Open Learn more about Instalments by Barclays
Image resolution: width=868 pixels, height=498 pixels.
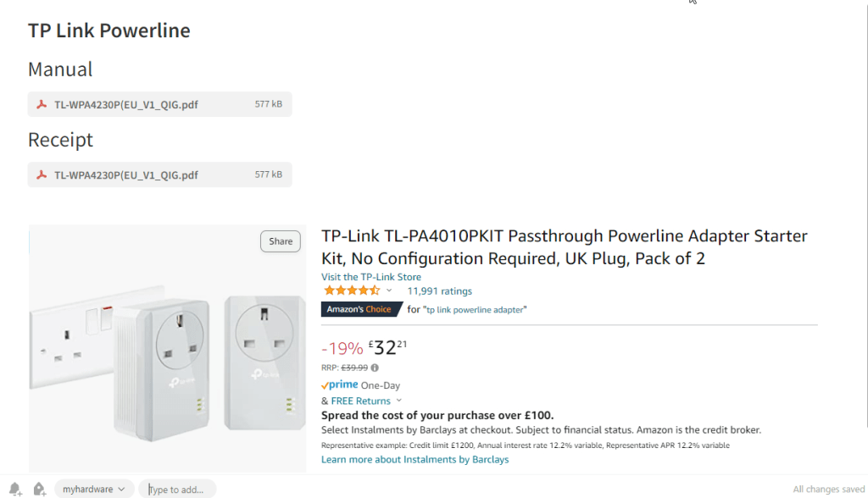pyautogui.click(x=415, y=459)
